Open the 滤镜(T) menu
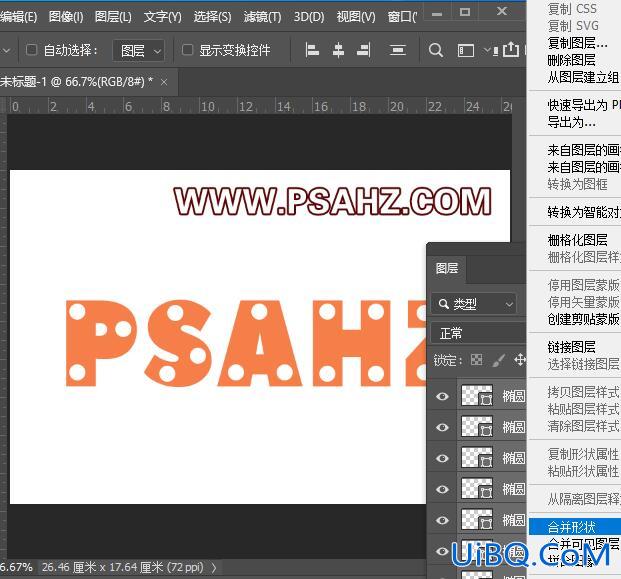The height and width of the screenshot is (579, 621). pyautogui.click(x=262, y=17)
